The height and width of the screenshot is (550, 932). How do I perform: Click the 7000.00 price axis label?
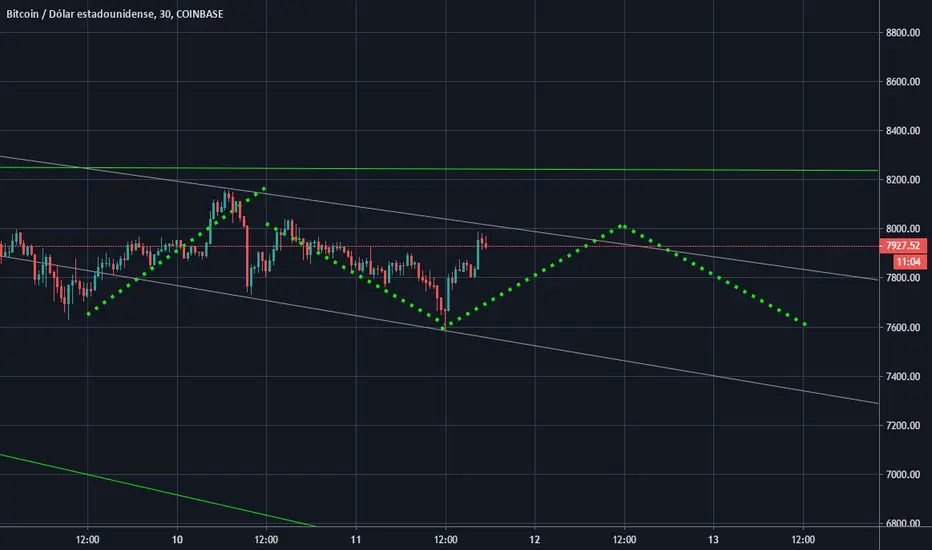902,474
